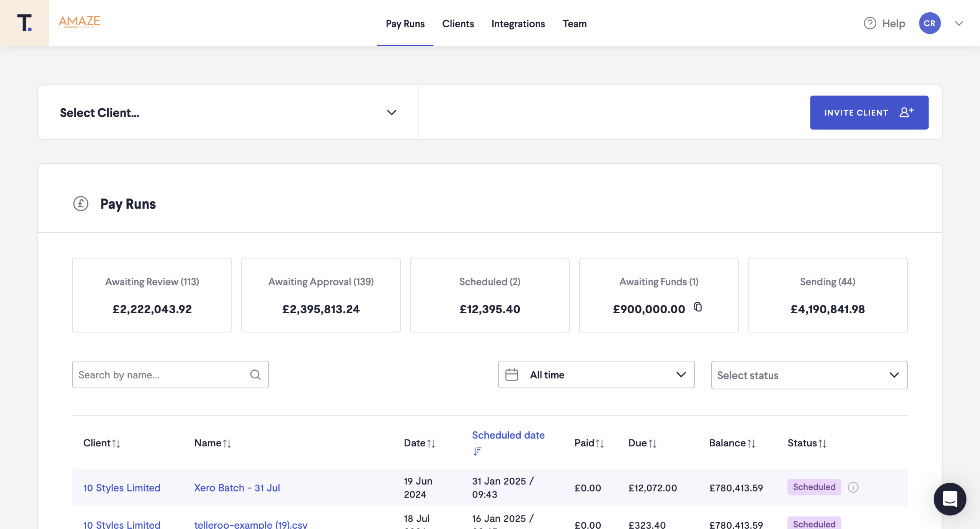980x529 pixels.
Task: Sort table by Balance column arrows
Action: pyautogui.click(x=751, y=443)
